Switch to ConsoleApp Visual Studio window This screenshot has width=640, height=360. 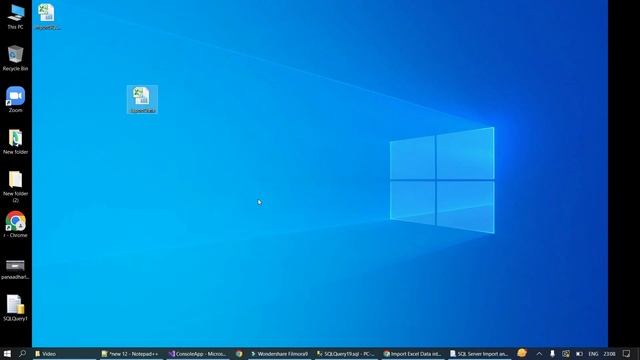[x=198, y=354]
